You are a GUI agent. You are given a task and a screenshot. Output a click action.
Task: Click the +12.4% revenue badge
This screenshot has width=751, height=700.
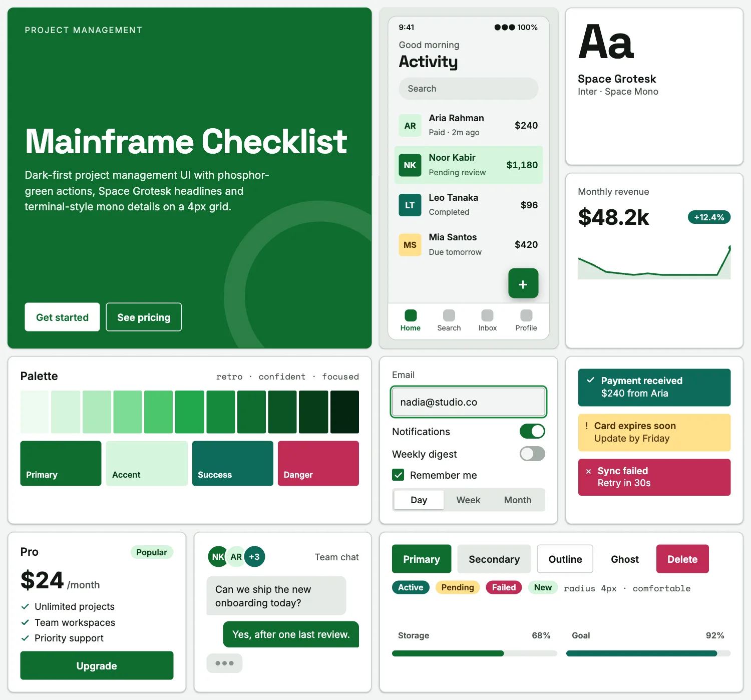(x=709, y=217)
